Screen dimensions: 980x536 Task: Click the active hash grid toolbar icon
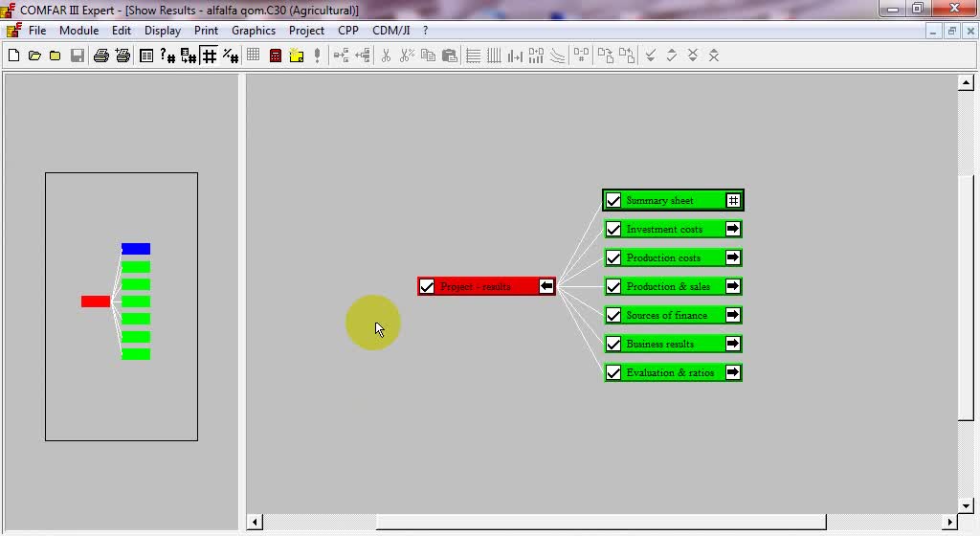[209, 56]
